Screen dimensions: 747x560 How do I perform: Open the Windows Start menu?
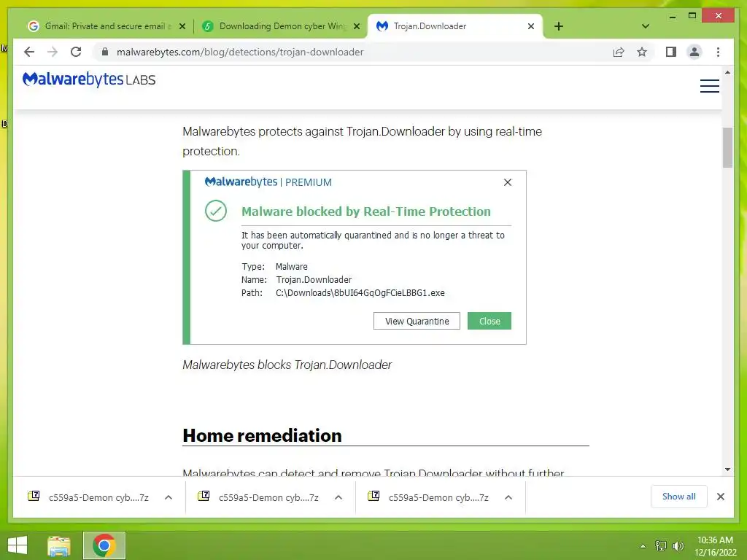click(18, 545)
